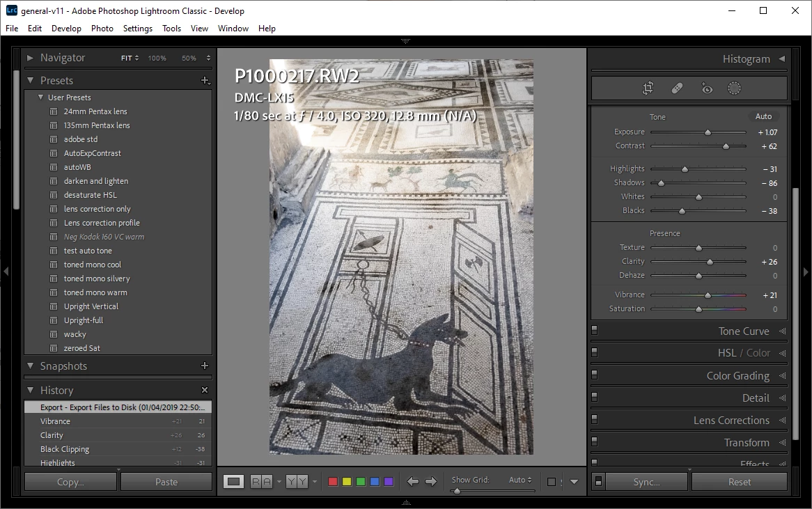Open the Edit menu
This screenshot has width=812, height=509.
35,29
